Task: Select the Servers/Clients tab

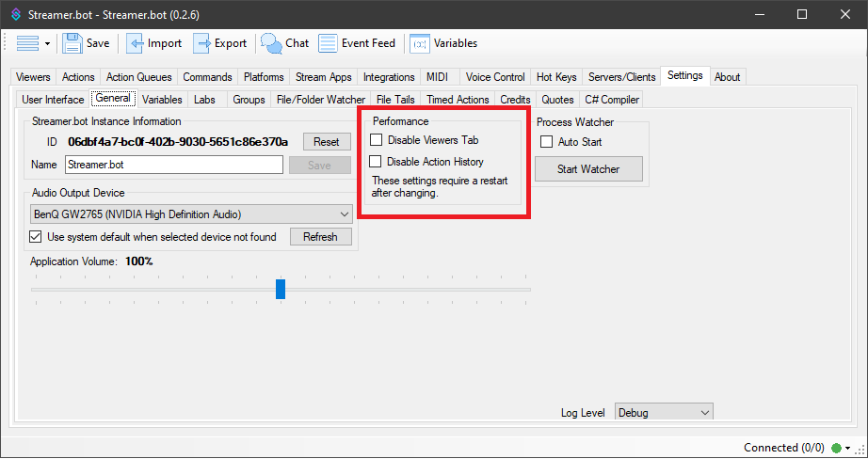Action: (x=621, y=77)
